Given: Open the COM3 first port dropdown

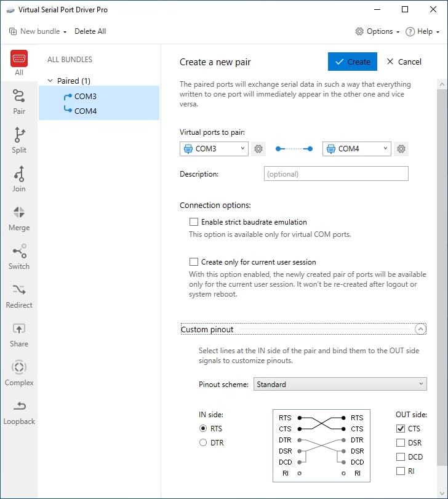Looking at the screenshot, I should (214, 149).
